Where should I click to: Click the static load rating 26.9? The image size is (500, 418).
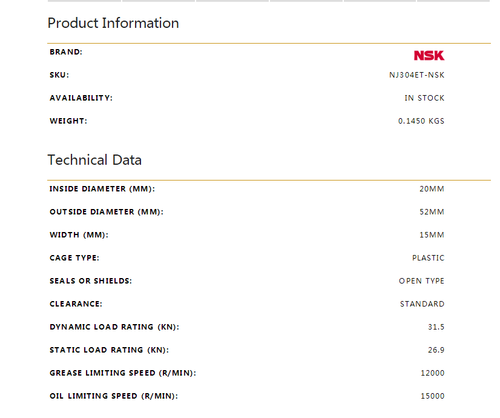(x=436, y=350)
